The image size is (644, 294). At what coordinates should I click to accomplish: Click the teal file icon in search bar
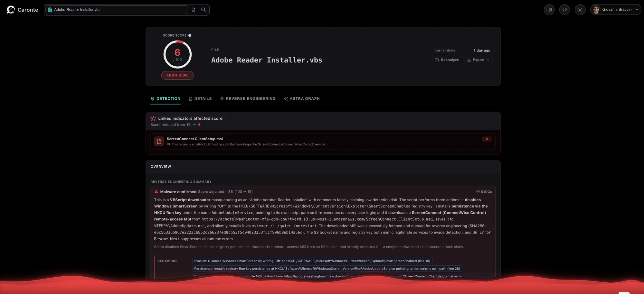(50, 10)
